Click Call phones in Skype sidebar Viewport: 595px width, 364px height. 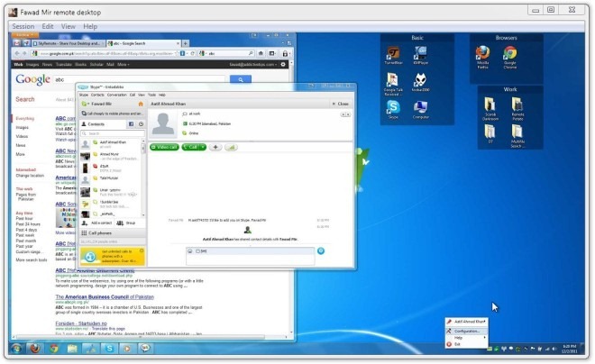click(113, 232)
